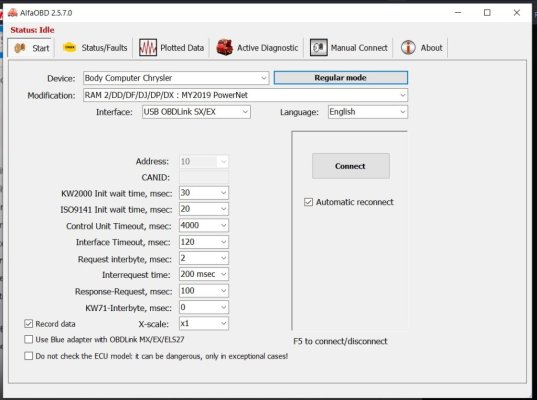Click the AlfaOBD title bar app icon
Viewport: 537px width, 400px height.
tap(13, 13)
